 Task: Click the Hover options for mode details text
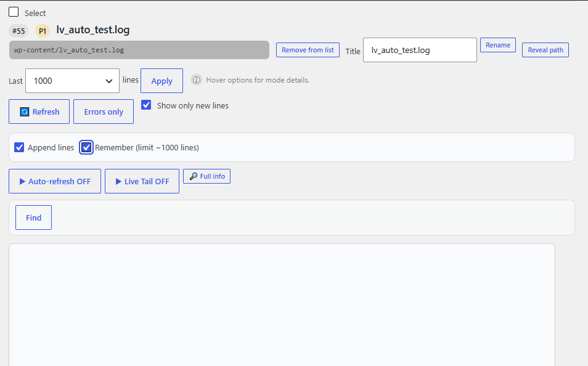(258, 80)
